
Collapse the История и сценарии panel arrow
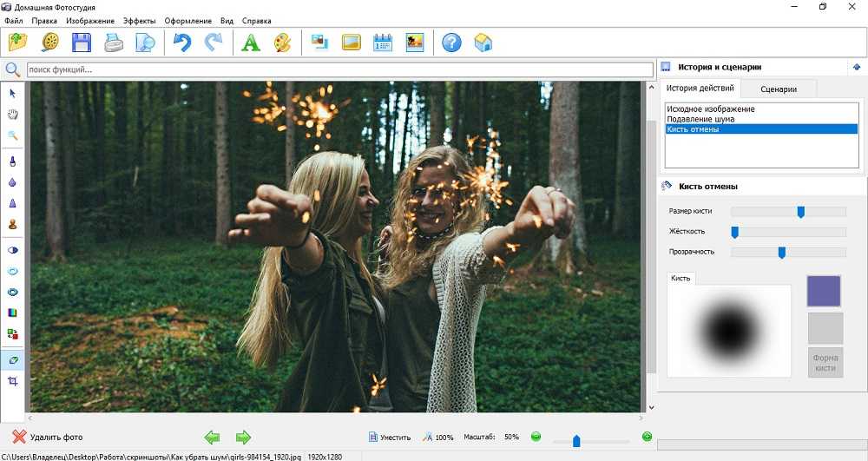tap(857, 67)
